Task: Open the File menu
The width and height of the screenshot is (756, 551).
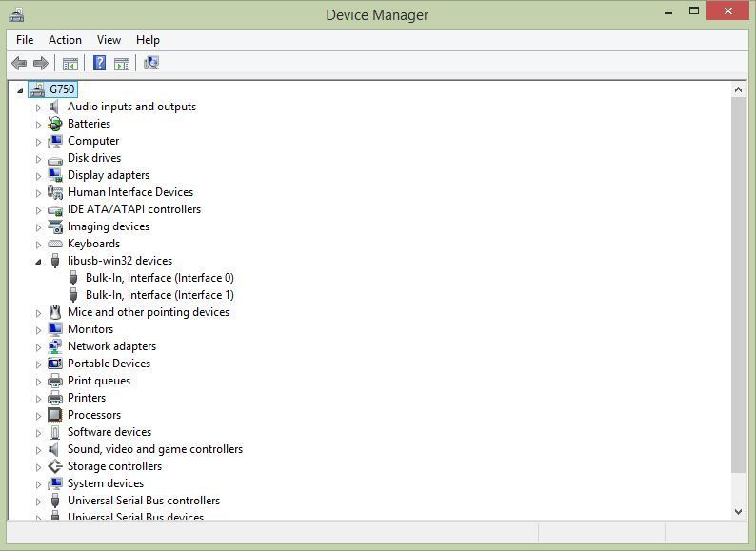Action: click(x=25, y=40)
